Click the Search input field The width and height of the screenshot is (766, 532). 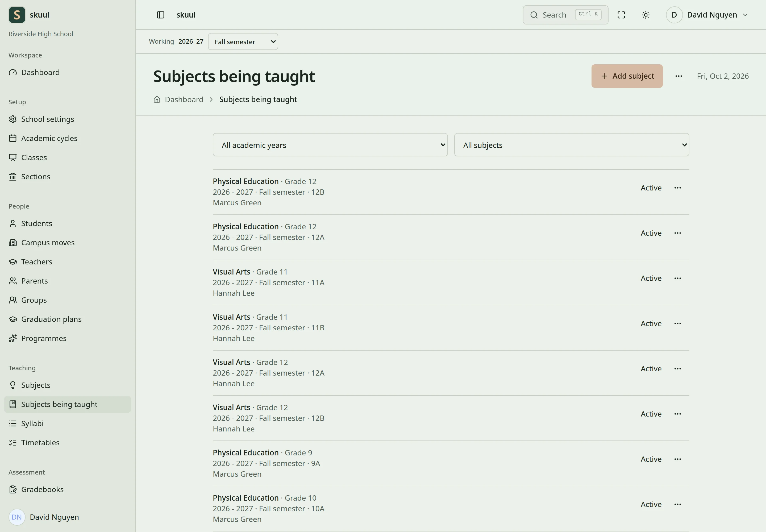click(x=565, y=15)
